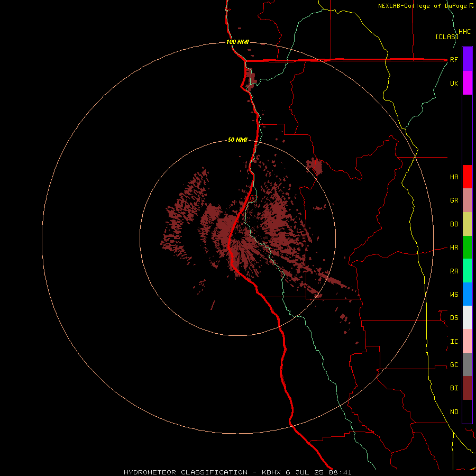Image resolution: width=476 pixels, height=476 pixels.
Task: Click the 'GR' legend label
Action: 454,200
